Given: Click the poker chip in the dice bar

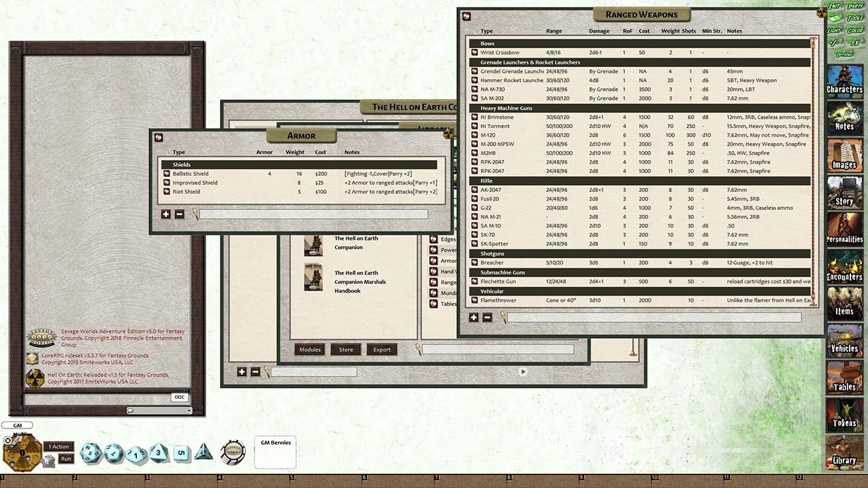Looking at the screenshot, I should point(233,452).
